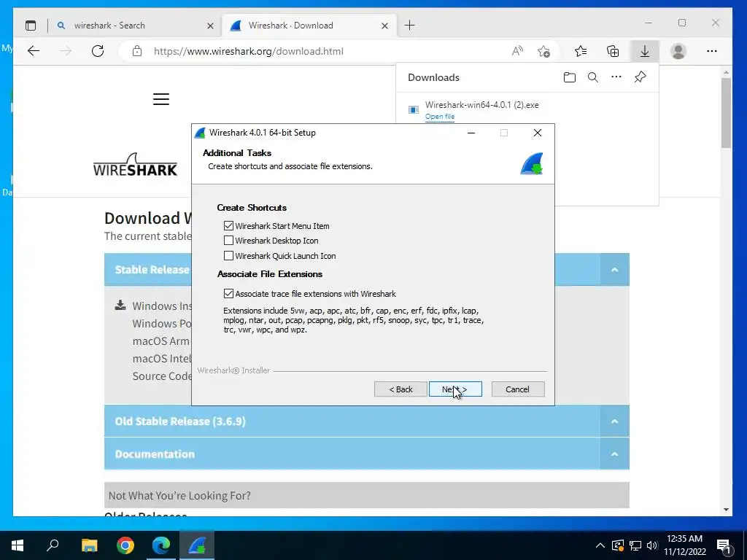
Task: Open more options in Downloads panel
Action: click(x=616, y=77)
